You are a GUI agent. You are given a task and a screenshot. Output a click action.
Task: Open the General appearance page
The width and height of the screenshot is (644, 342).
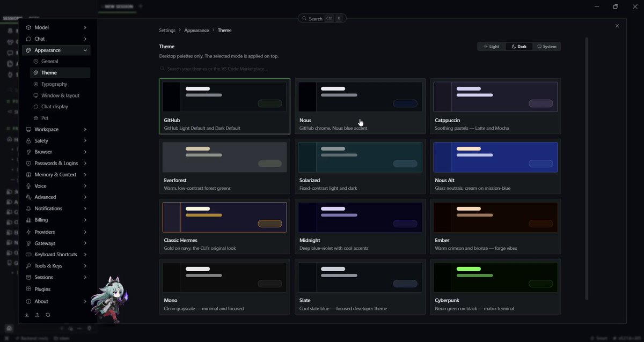point(60,62)
